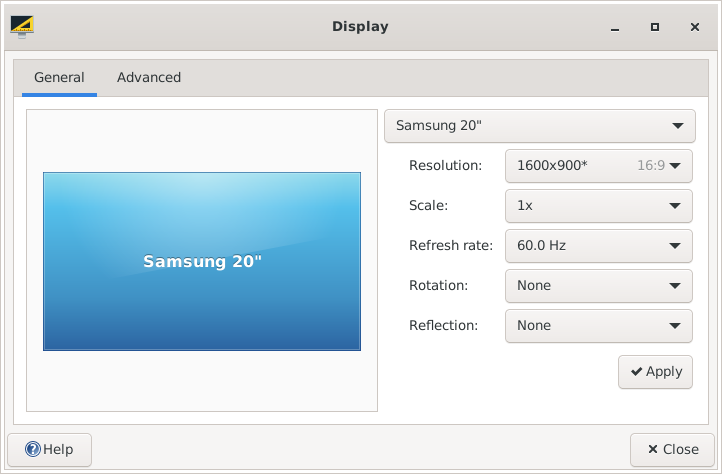
Task: Click the Refresh rate: label
Action: pos(451,246)
